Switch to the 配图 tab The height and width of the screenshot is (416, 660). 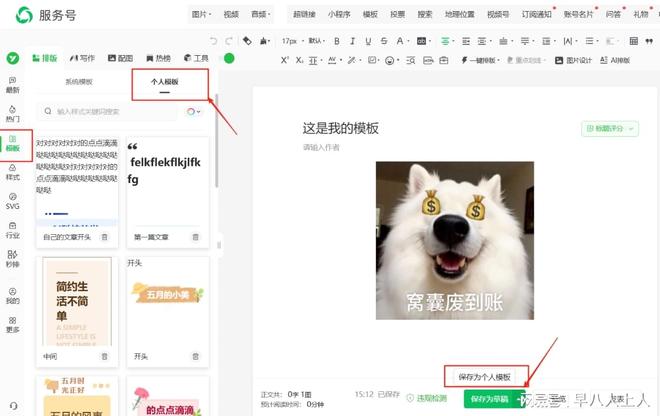pos(120,58)
